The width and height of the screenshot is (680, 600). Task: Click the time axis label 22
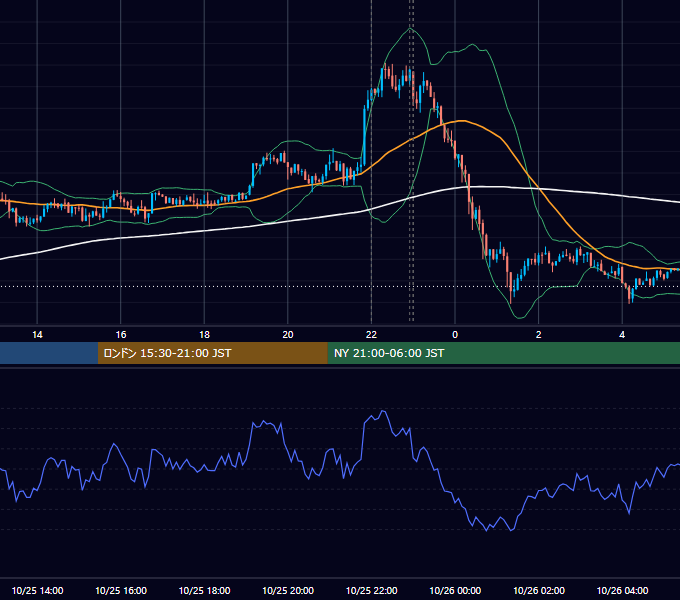[371, 335]
